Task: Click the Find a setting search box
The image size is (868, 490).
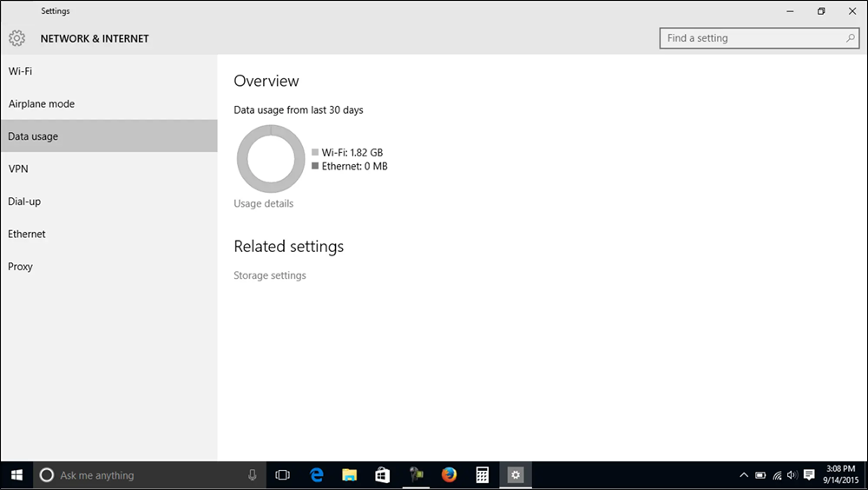Action: coord(751,38)
